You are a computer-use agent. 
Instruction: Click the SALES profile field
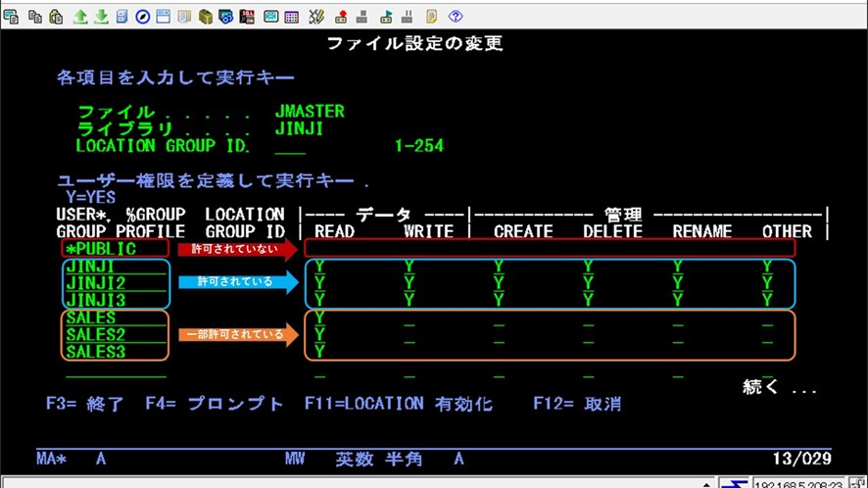coord(116,317)
